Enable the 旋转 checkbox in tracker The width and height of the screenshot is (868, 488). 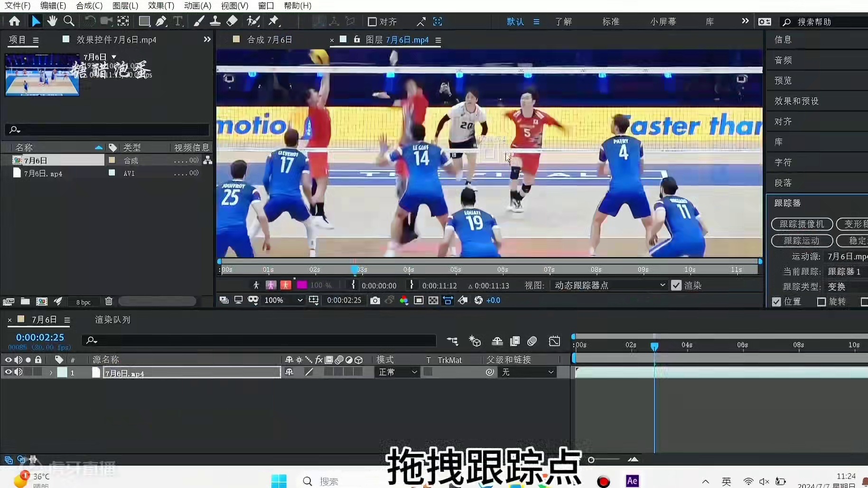(x=821, y=302)
